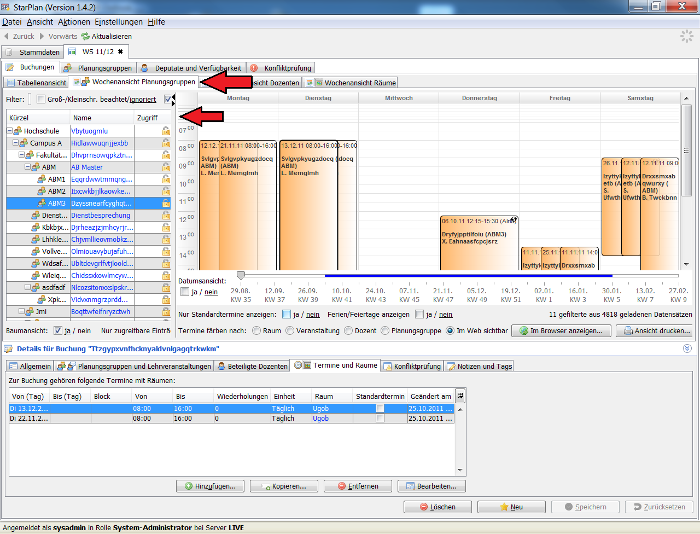700x534 pixels.
Task: Click the group icon next to Wleiq...
Action: pyautogui.click(x=36, y=275)
